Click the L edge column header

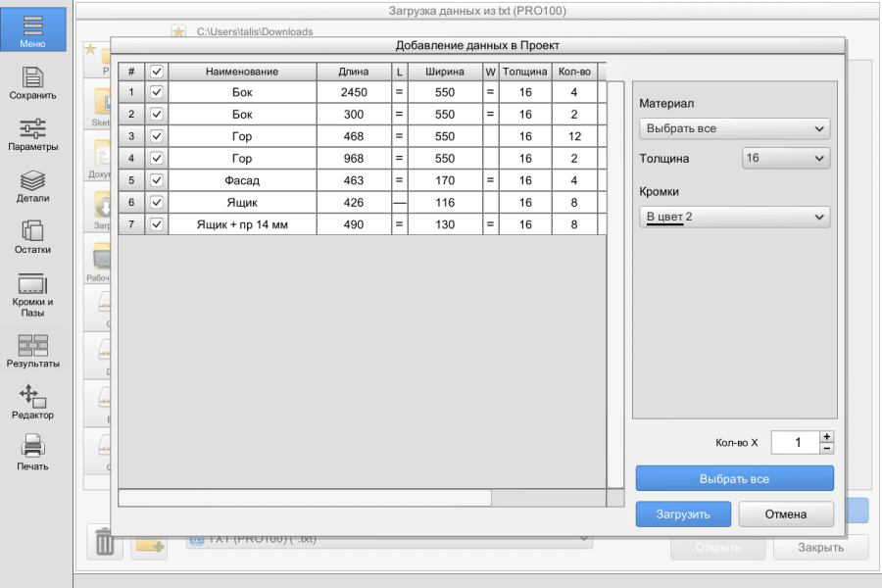400,72
